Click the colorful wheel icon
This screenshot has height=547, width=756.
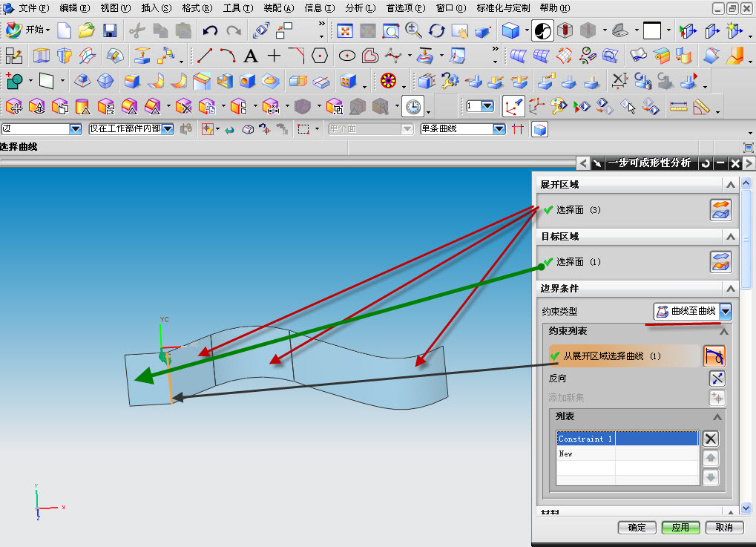pos(388,81)
